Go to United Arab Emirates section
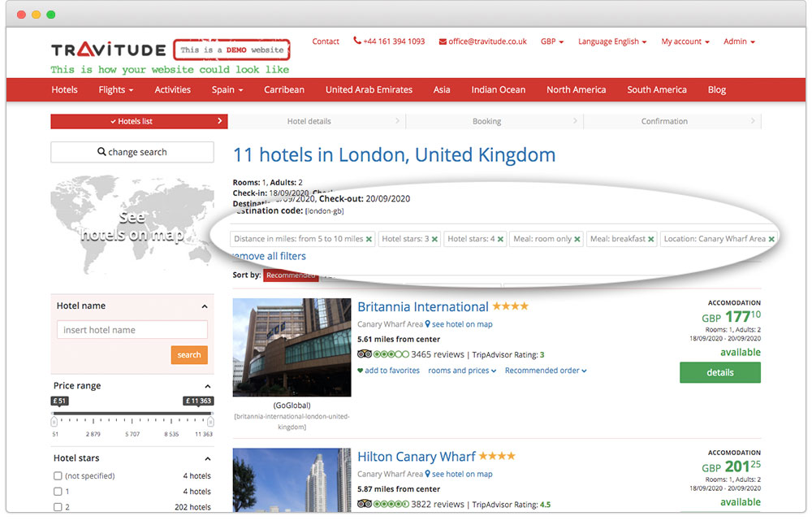Screen dimensions: 812x525 tap(369, 90)
